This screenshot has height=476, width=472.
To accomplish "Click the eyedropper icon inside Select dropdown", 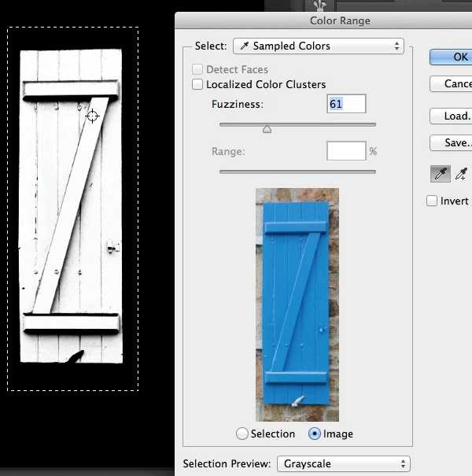I will (x=244, y=46).
